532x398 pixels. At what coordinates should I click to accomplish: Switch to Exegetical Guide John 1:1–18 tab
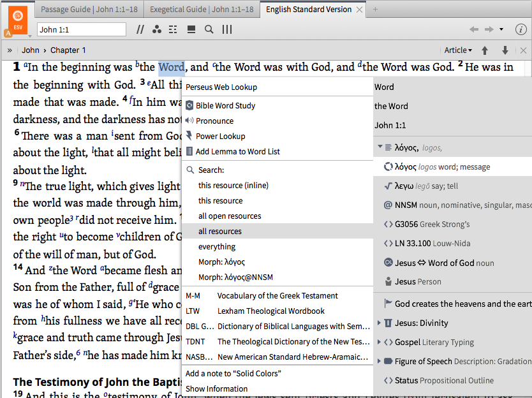coord(202,10)
